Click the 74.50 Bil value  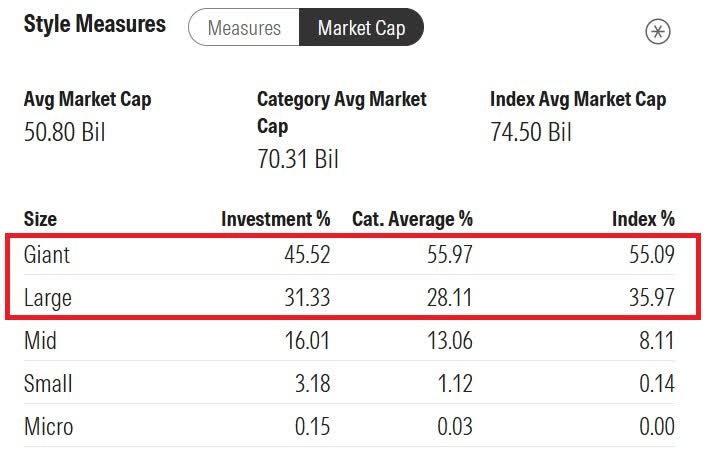(531, 131)
